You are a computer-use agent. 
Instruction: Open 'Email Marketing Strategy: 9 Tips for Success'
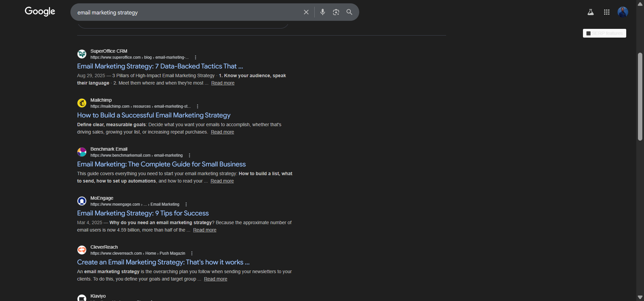point(143,213)
